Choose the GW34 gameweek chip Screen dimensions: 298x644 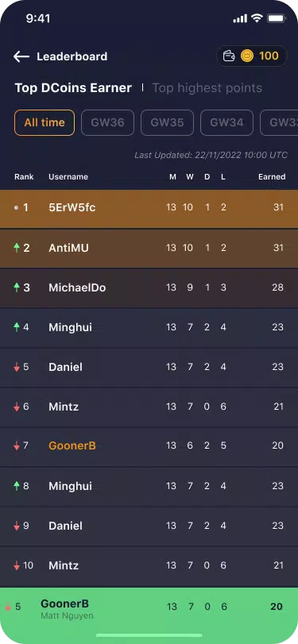tap(226, 122)
